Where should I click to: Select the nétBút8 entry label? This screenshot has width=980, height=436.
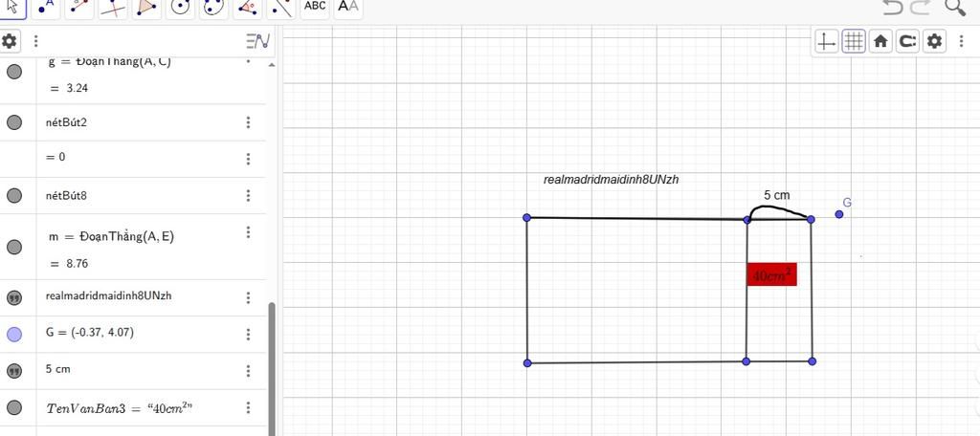(66, 196)
